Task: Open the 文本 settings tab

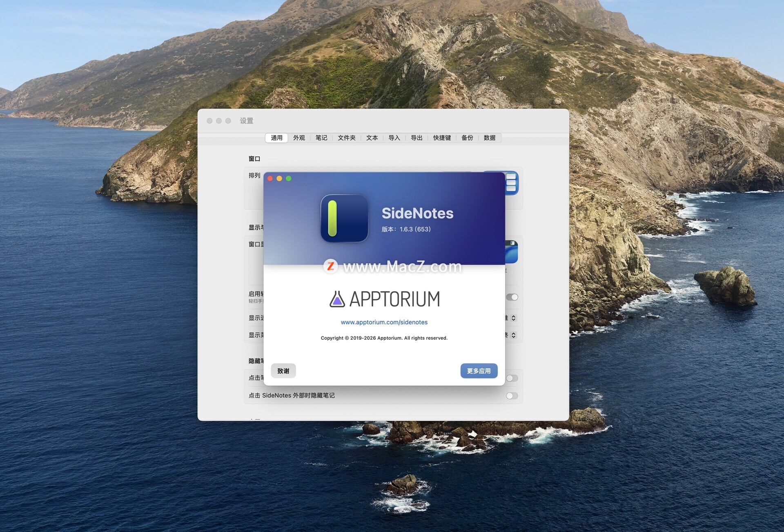Action: coord(372,138)
